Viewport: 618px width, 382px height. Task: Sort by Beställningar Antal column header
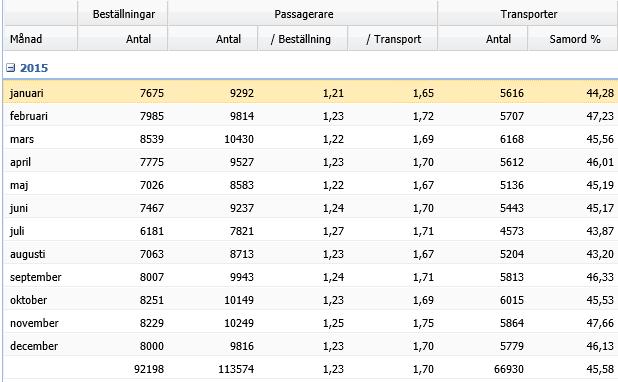123,39
